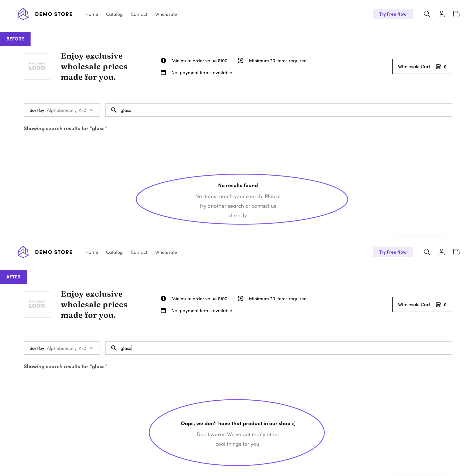Viewport: 476px width, 476px height.
Task: Select Contact in the bottom navigation bar
Action: [139, 252]
